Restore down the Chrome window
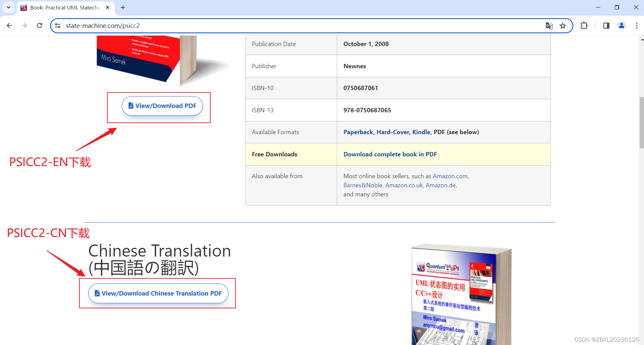 point(617,7)
